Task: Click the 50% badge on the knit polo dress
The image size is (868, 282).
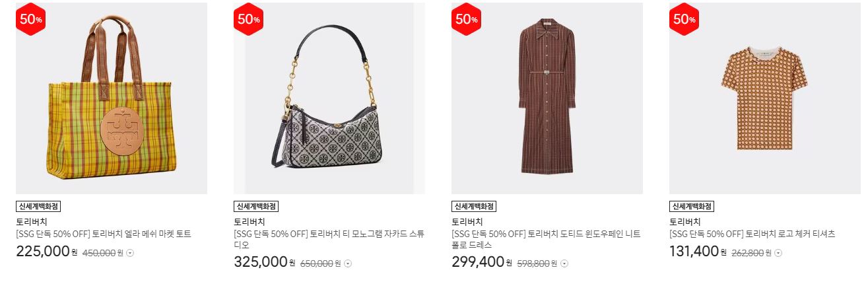Action: pos(466,20)
